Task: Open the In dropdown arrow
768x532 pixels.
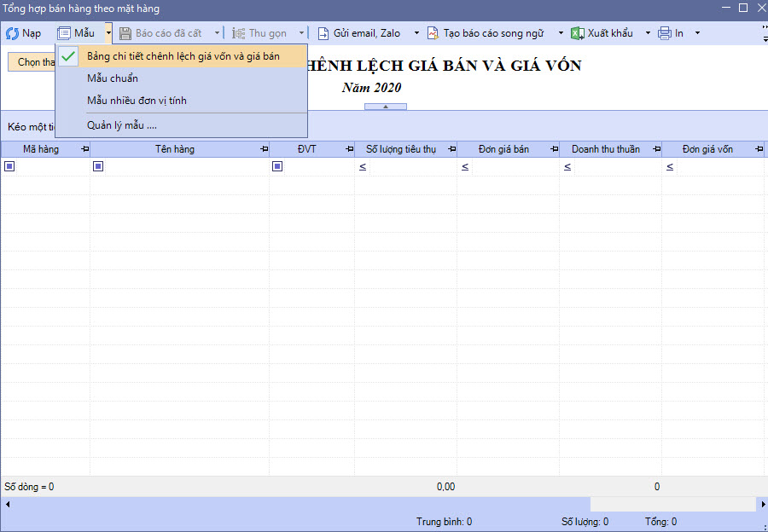Action: click(697, 33)
